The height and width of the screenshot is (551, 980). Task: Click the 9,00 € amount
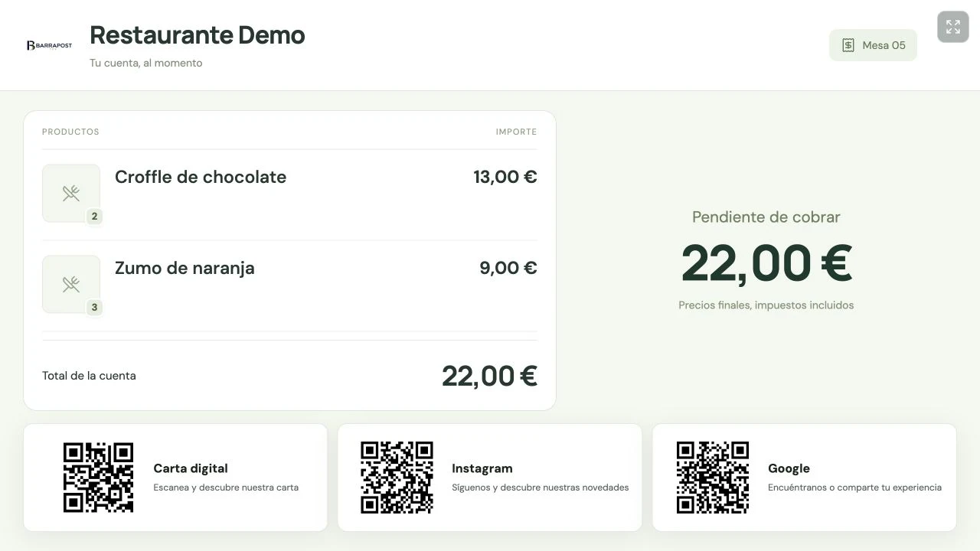(508, 268)
